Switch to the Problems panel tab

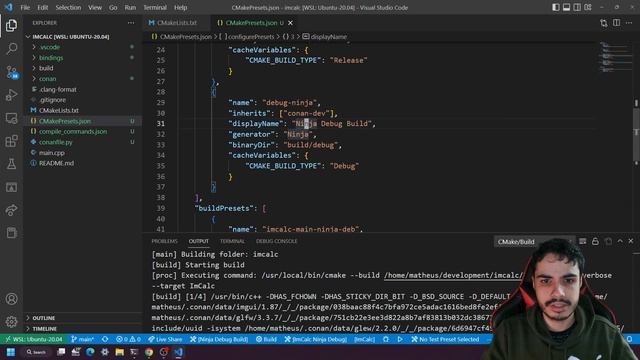point(164,241)
